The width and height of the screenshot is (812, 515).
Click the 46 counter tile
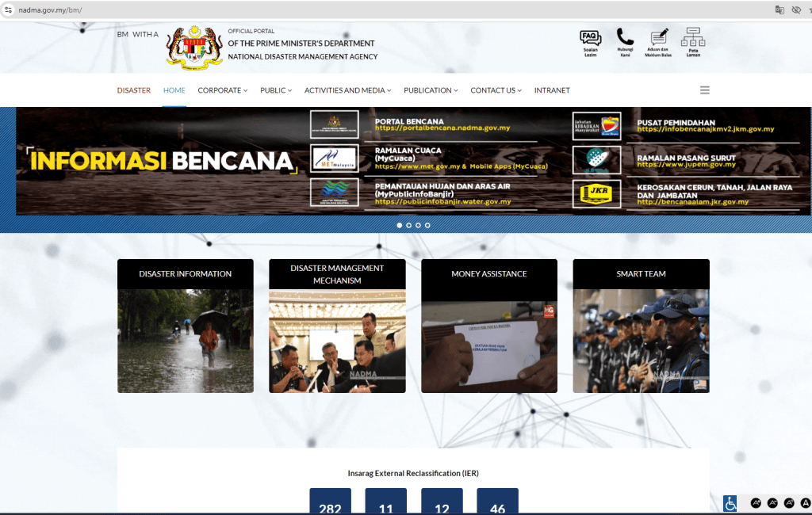(x=498, y=501)
